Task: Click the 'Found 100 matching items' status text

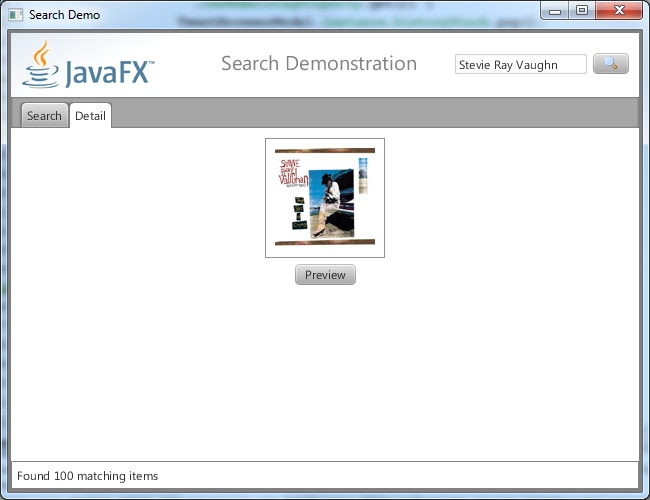Action: coord(87,476)
